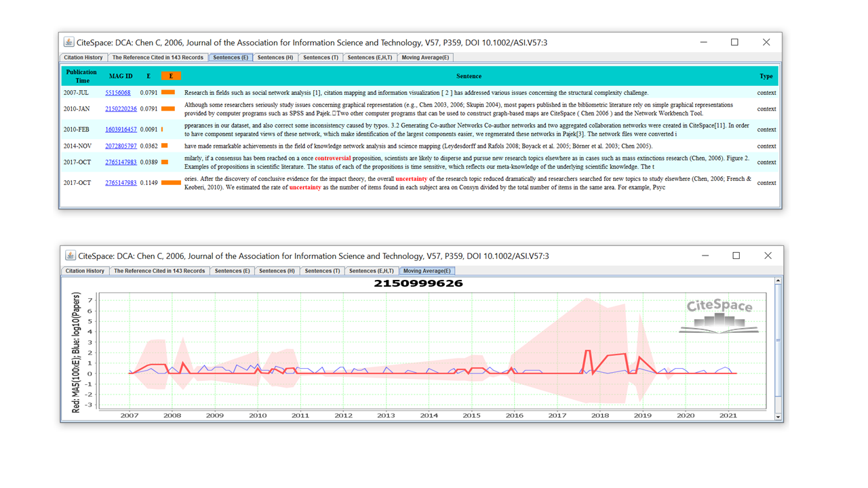Select Sentences (E,H,T) tab in the lower window
The width and height of the screenshot is (868, 488).
click(371, 271)
